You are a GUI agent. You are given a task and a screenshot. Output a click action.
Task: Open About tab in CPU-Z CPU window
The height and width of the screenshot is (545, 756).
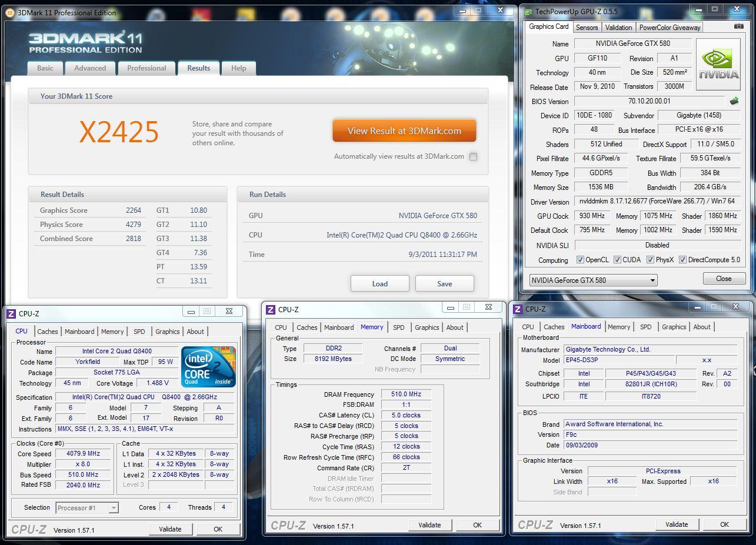[195, 332]
